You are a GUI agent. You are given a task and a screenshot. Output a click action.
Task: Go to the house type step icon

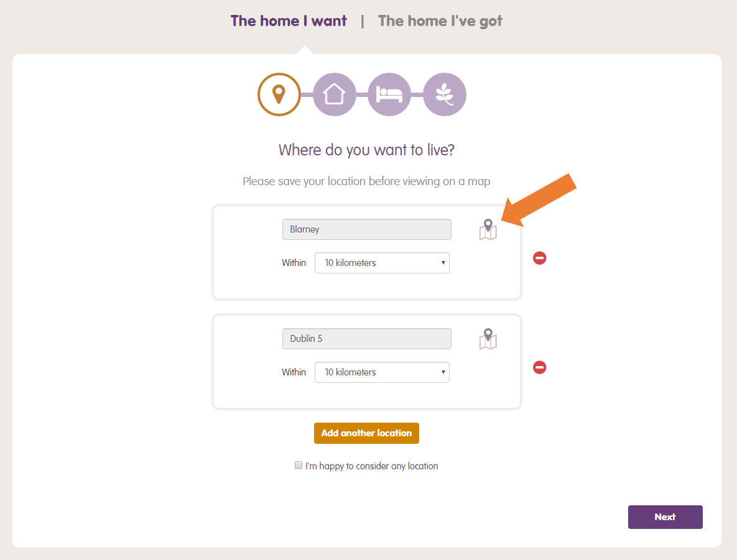(334, 94)
